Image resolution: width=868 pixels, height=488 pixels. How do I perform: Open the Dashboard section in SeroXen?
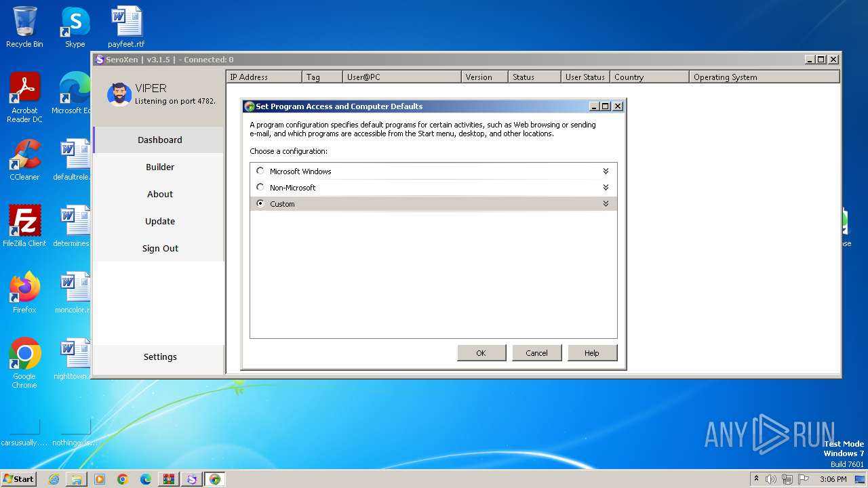pos(159,140)
